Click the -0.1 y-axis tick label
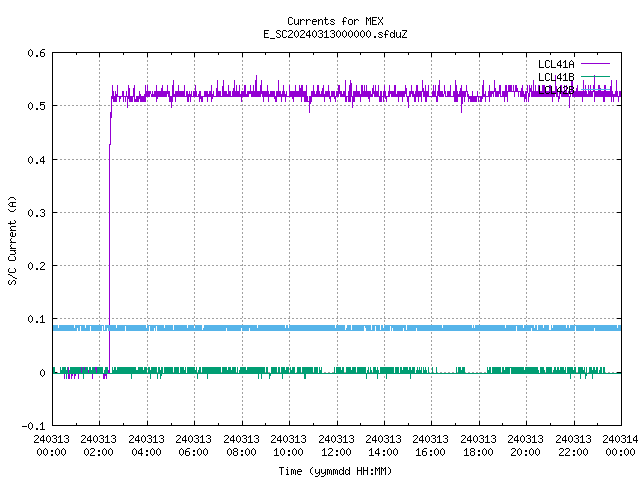 (x=33, y=426)
